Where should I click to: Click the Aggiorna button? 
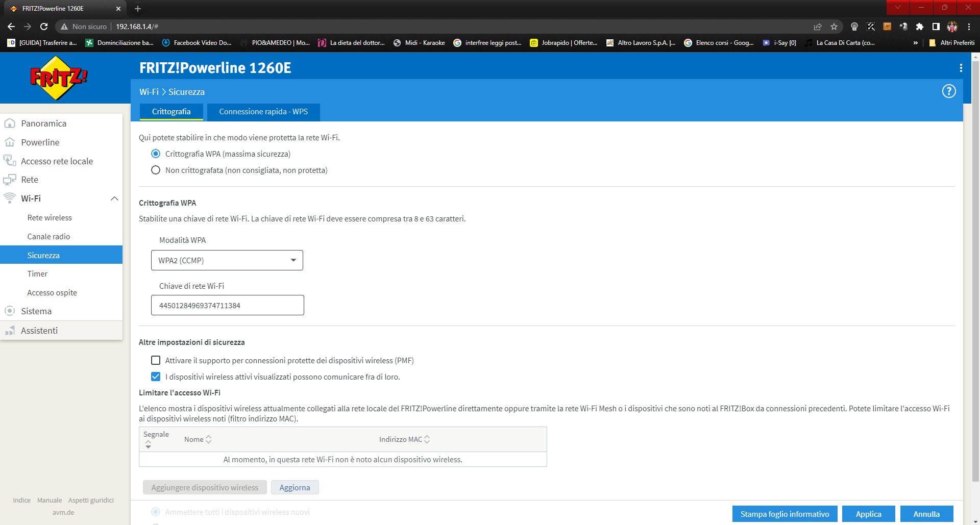pos(295,487)
